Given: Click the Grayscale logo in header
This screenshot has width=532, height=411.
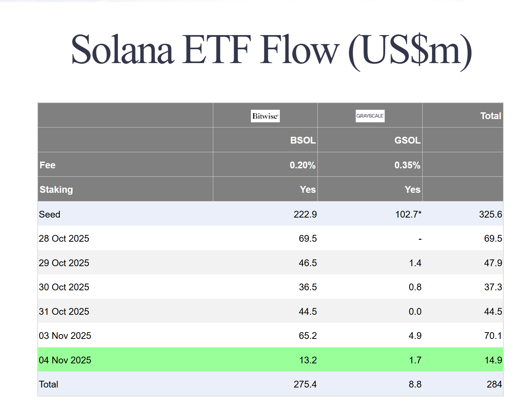Looking at the screenshot, I should pos(370,116).
